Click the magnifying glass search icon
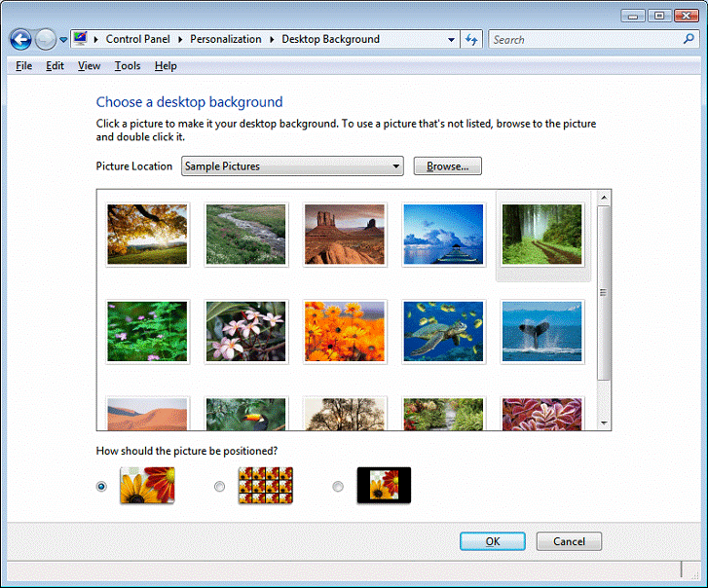The width and height of the screenshot is (708, 588). 689,39
